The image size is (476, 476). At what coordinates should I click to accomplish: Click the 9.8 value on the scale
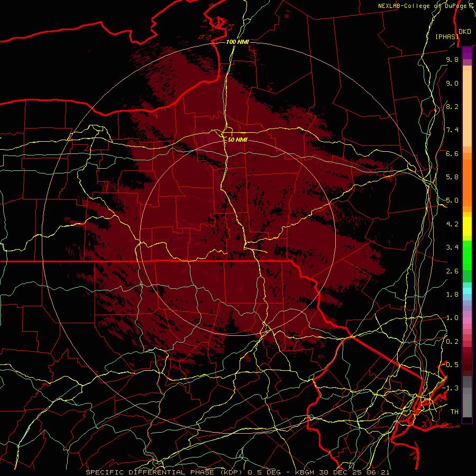click(x=452, y=59)
